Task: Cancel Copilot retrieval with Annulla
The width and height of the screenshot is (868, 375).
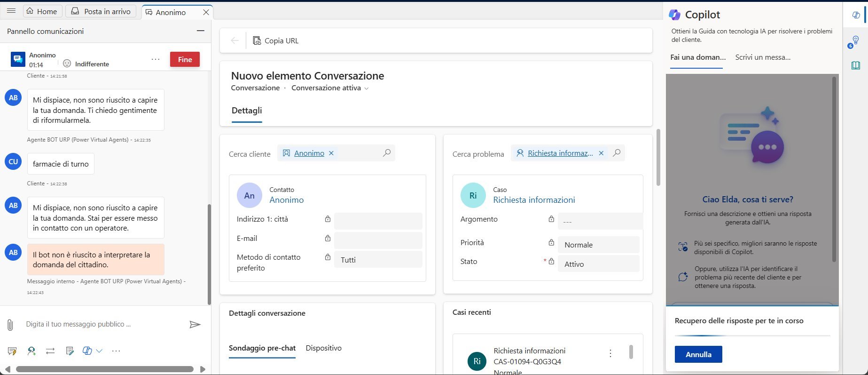Action: (x=698, y=354)
